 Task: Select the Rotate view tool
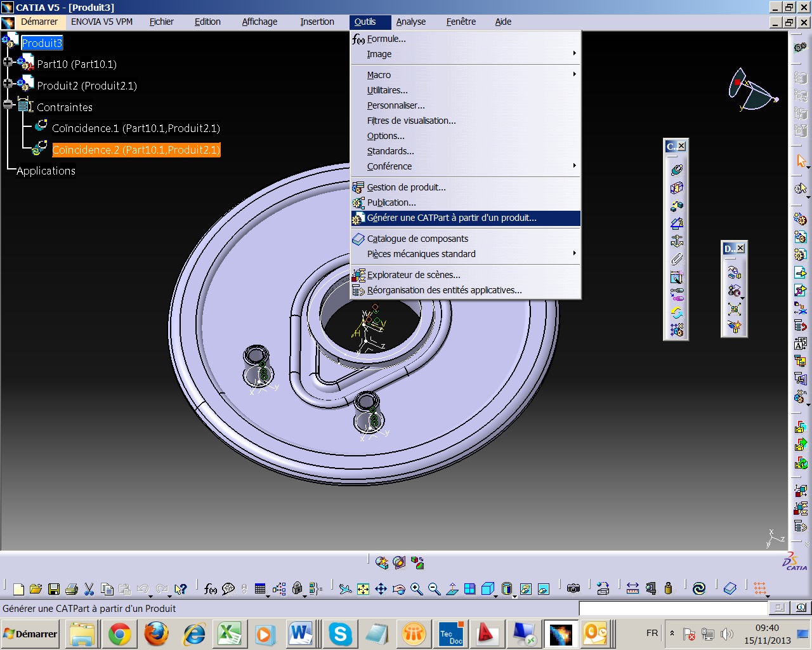[x=398, y=589]
